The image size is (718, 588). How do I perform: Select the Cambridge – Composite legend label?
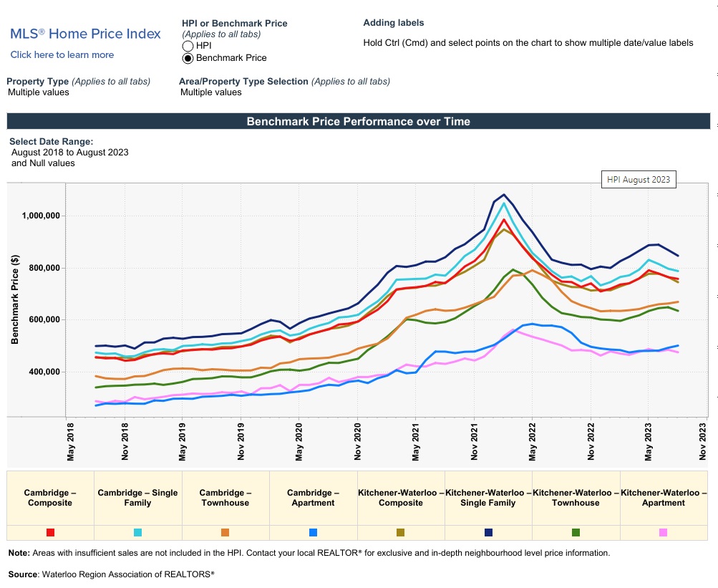50,498
